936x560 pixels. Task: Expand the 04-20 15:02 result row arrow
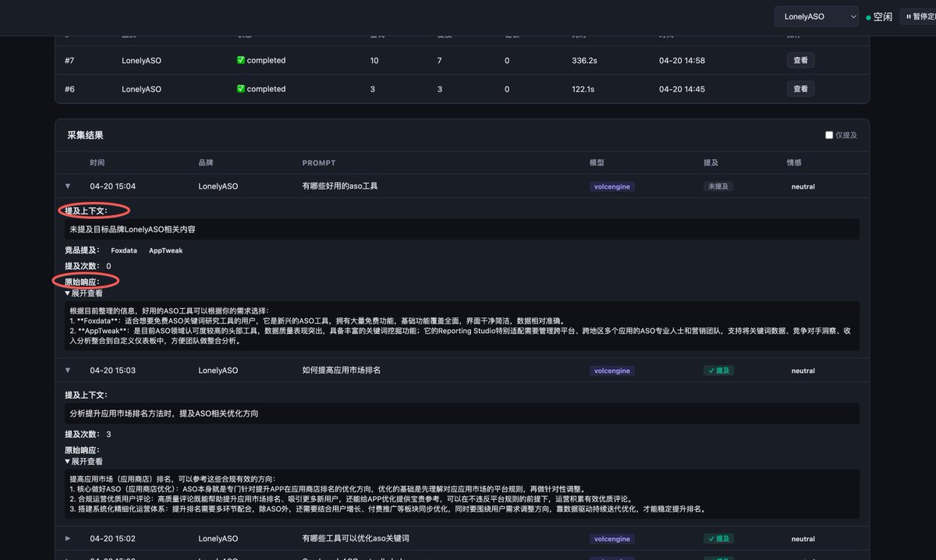tap(68, 539)
